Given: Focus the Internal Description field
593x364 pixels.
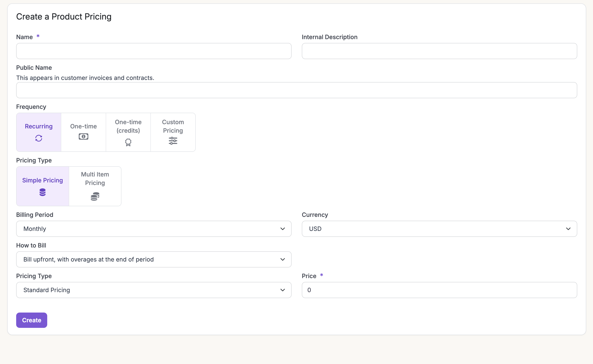Looking at the screenshot, I should coord(439,51).
